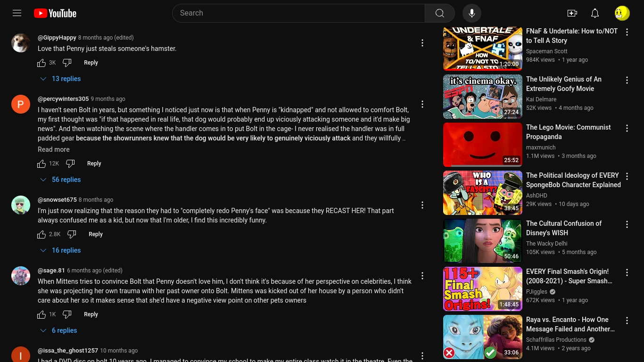Open options for the Lego Movie recommended video

(x=627, y=128)
